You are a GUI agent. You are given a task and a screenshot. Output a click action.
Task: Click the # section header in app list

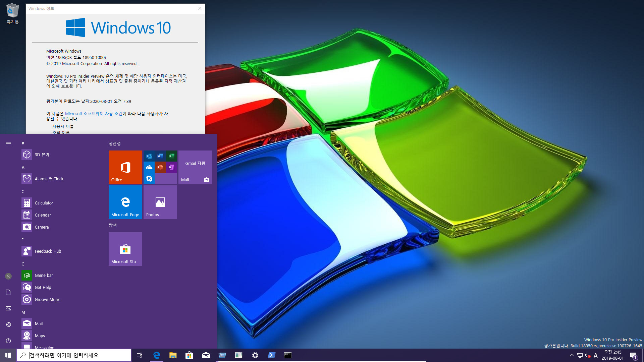click(x=23, y=143)
